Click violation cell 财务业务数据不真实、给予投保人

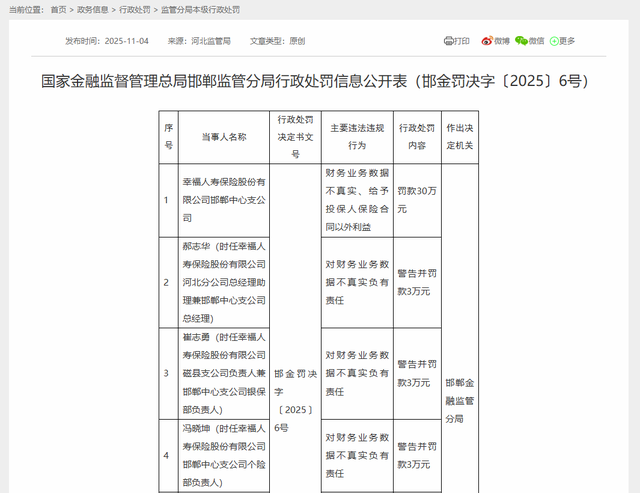[357, 200]
